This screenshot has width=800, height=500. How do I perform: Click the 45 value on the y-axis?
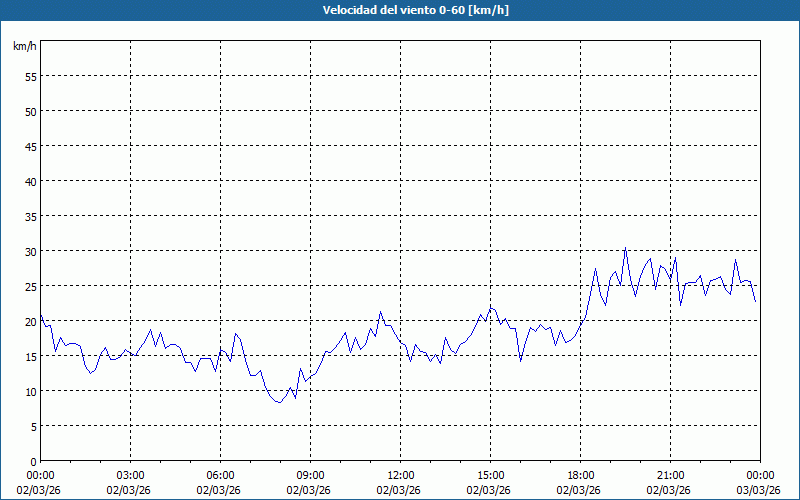(30, 146)
